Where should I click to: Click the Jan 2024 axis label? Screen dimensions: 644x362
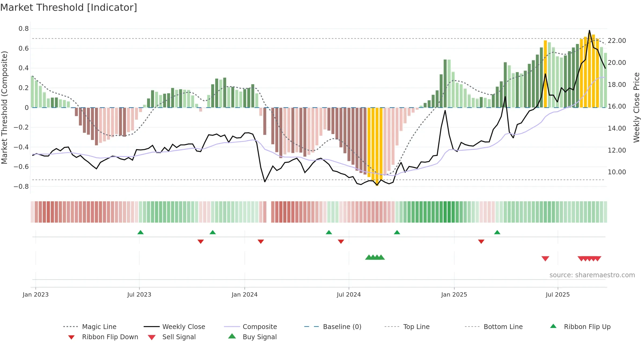[245, 295]
